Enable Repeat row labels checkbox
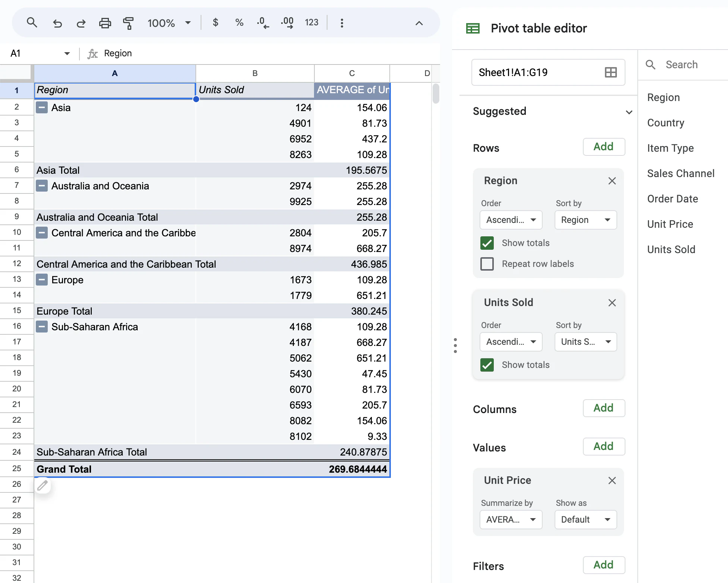The width and height of the screenshot is (728, 583). point(487,264)
